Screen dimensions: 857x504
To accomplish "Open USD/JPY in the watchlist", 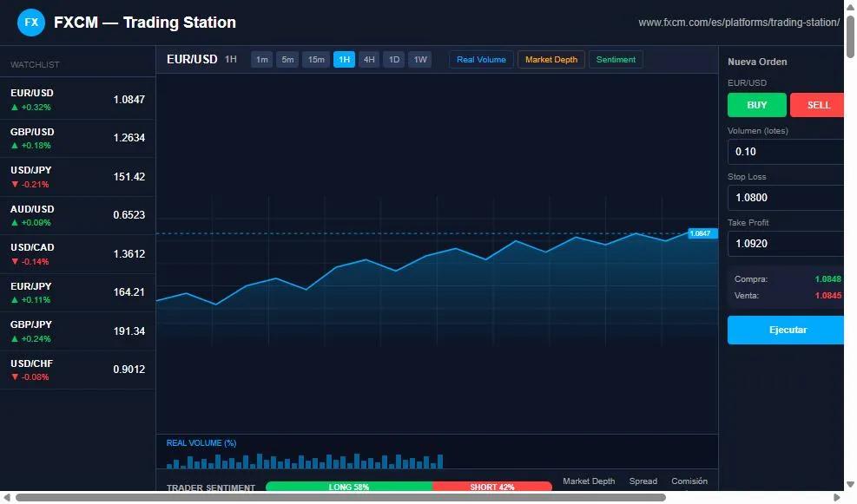I will click(x=77, y=177).
